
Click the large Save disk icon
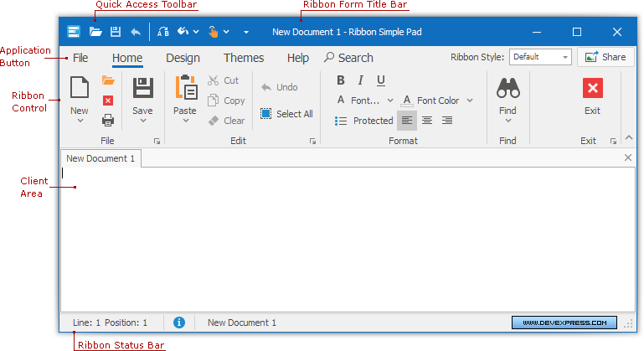click(142, 88)
